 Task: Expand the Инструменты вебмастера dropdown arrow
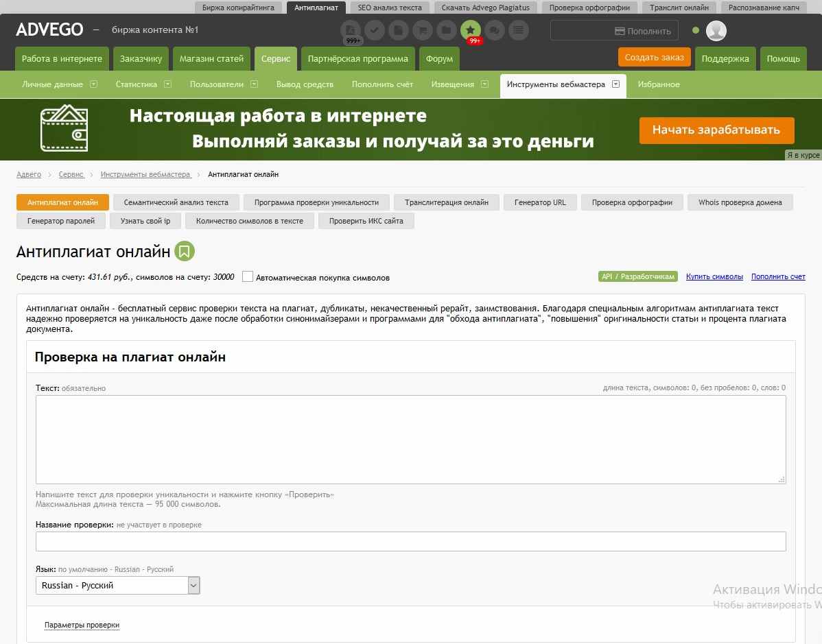(x=615, y=84)
